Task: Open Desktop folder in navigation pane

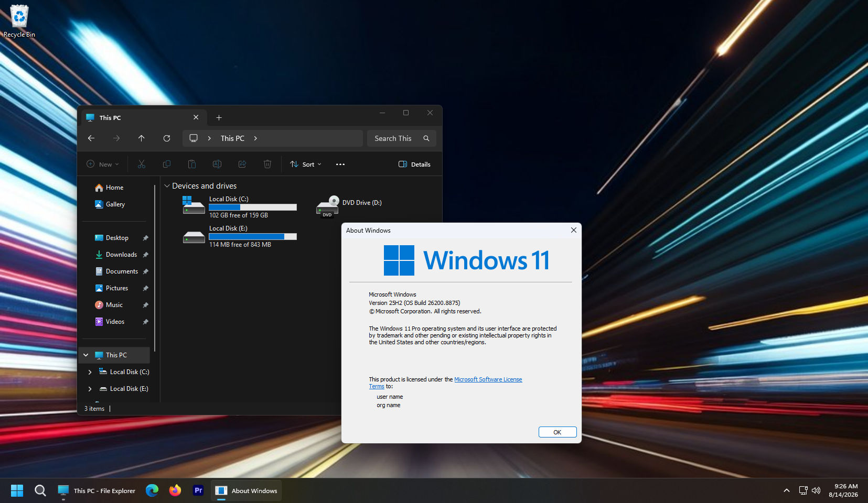Action: [x=114, y=238]
